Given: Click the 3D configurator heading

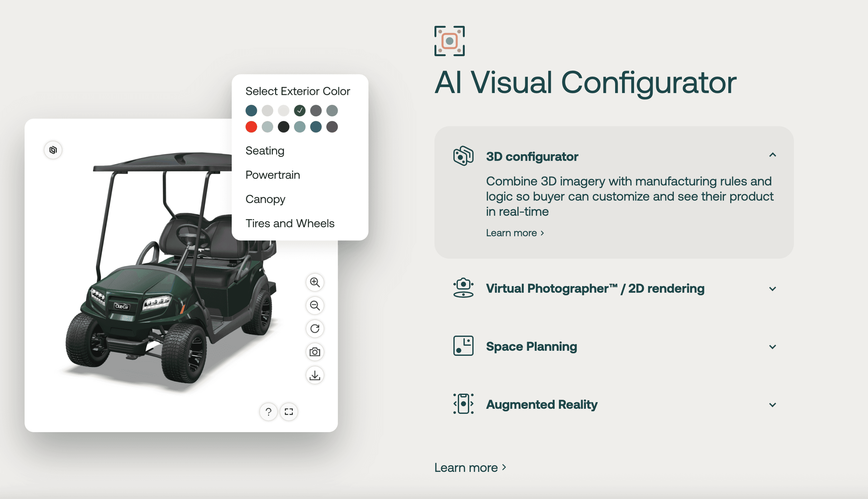Looking at the screenshot, I should point(532,157).
